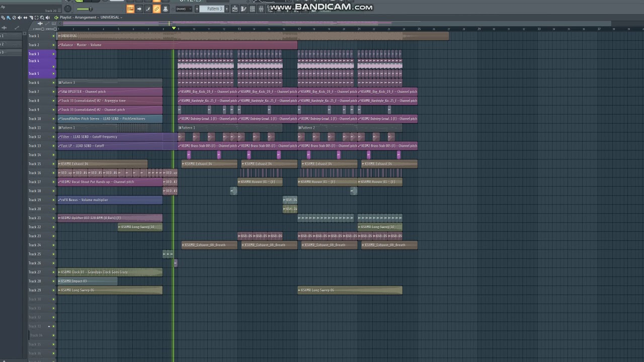Mute Track 21 with its green light
Viewport: 644px width, 362px height.
point(54,218)
